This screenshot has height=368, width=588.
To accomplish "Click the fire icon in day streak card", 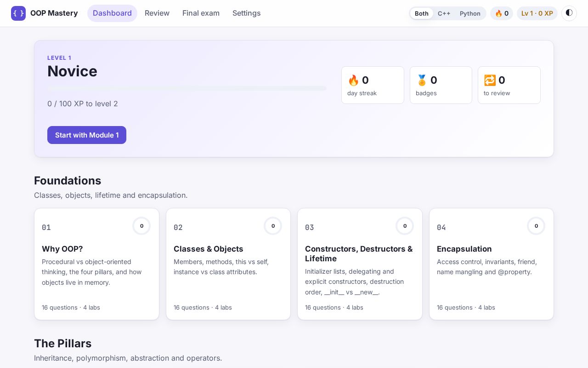I will coord(353,80).
